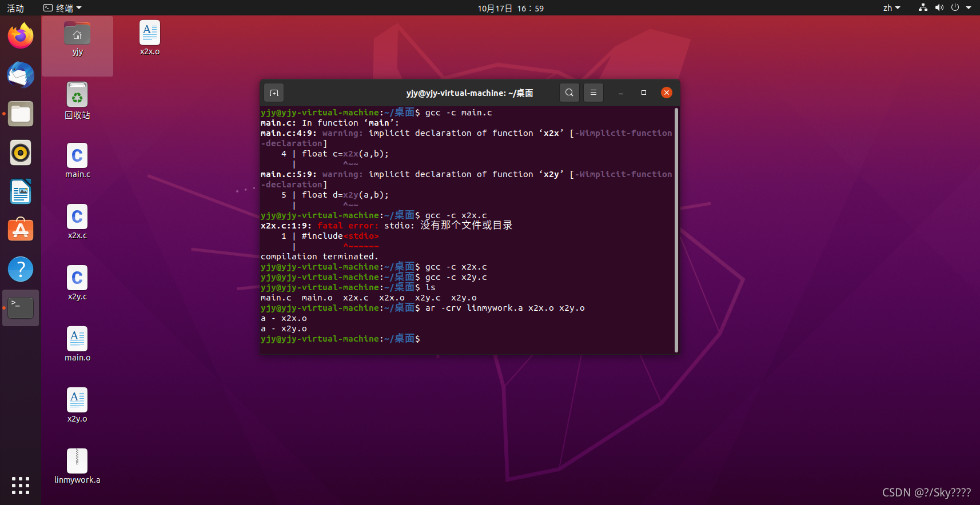Image resolution: width=980 pixels, height=505 pixels.
Task: Click the 'fatal error' text in terminal
Action: (348, 226)
